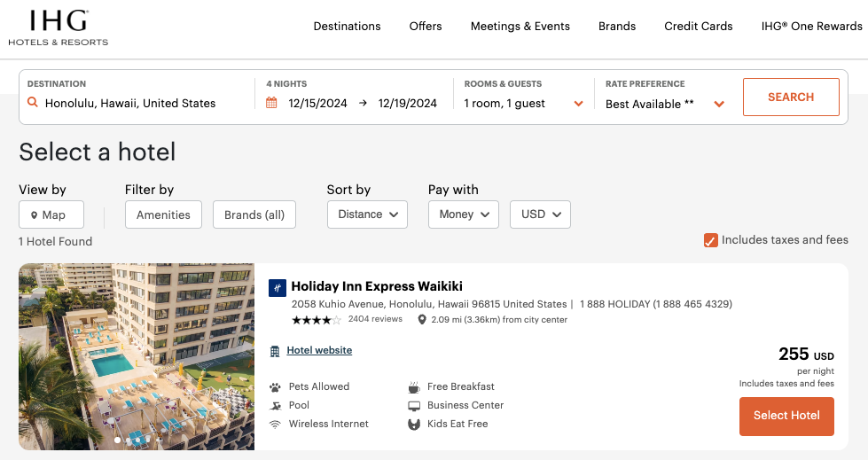Click the "1 Hotel Found" text
Image resolution: width=868 pixels, height=460 pixels.
click(55, 241)
